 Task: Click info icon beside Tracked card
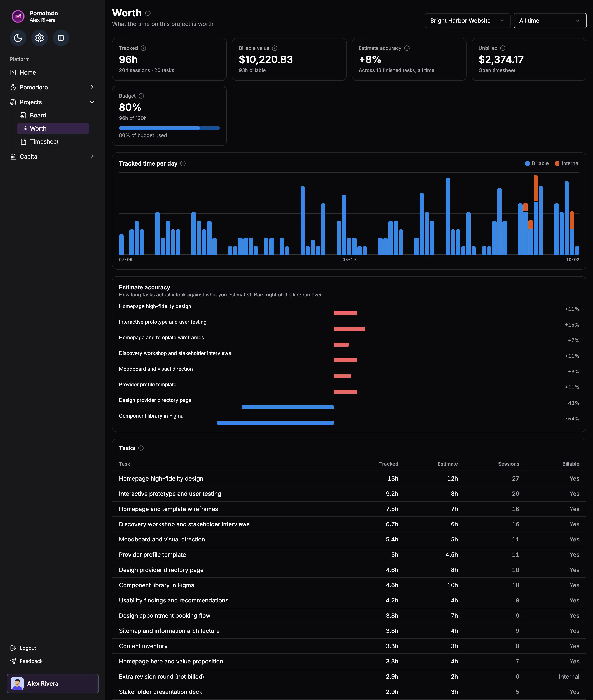pos(143,48)
